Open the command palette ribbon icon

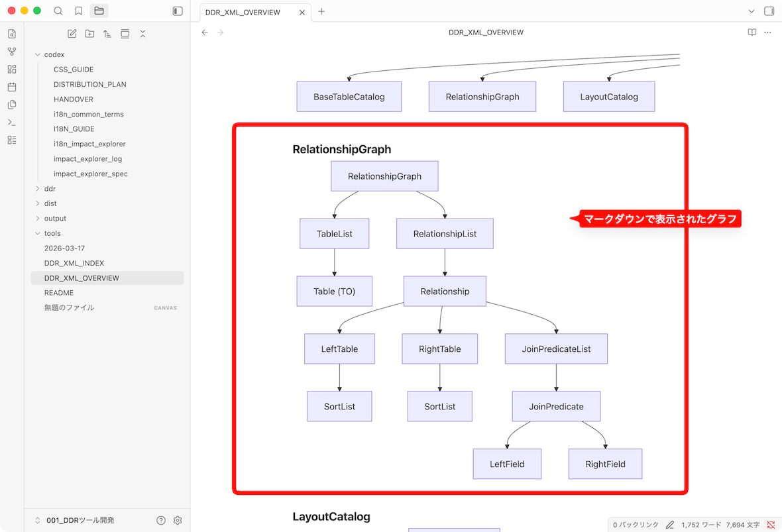[12, 123]
